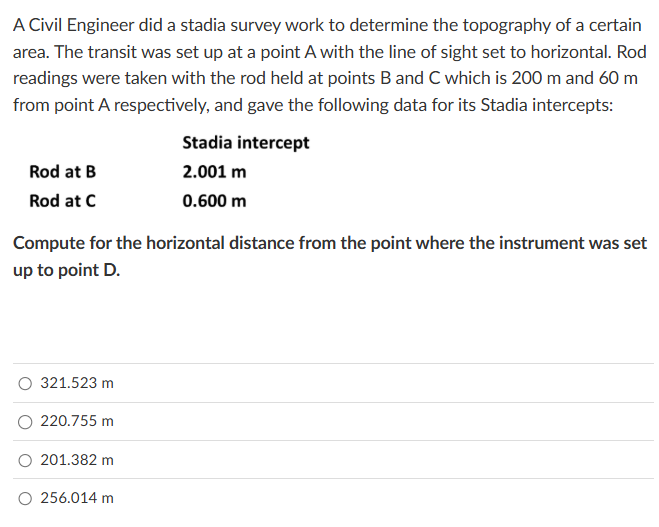Select the 321.523 m radio button
The height and width of the screenshot is (527, 659).
point(24,383)
